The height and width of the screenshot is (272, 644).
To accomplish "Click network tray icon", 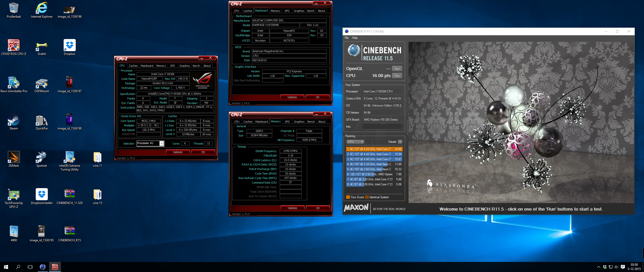I will click(x=611, y=267).
